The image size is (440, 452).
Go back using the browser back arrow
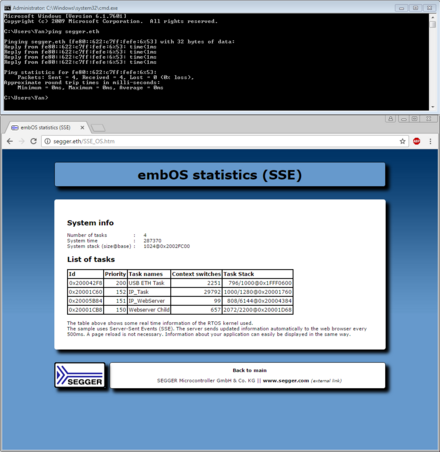[x=10, y=141]
